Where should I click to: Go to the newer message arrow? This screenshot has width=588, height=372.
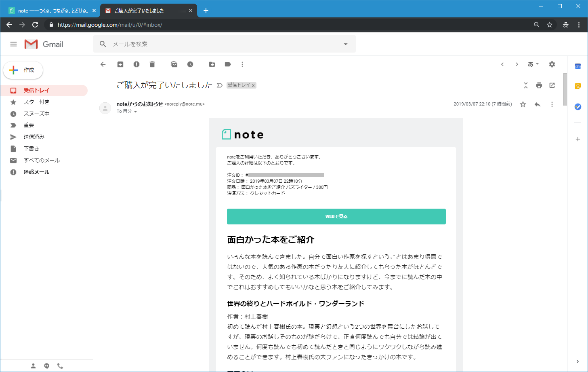502,64
